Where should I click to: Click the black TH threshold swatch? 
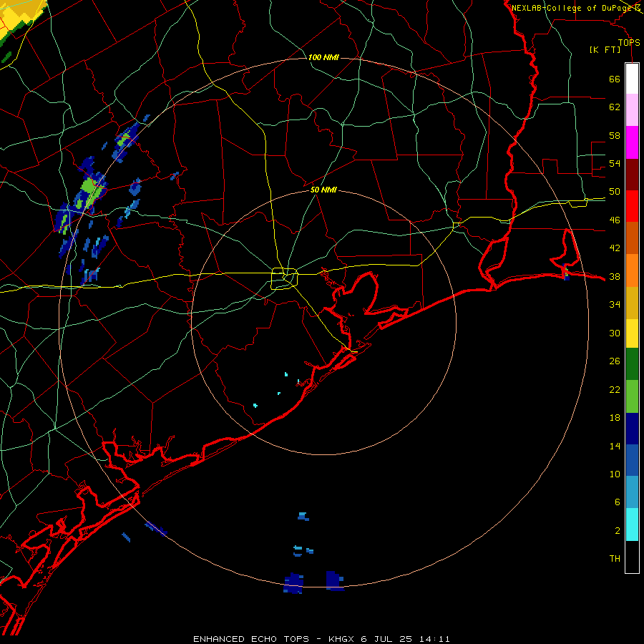point(632,557)
